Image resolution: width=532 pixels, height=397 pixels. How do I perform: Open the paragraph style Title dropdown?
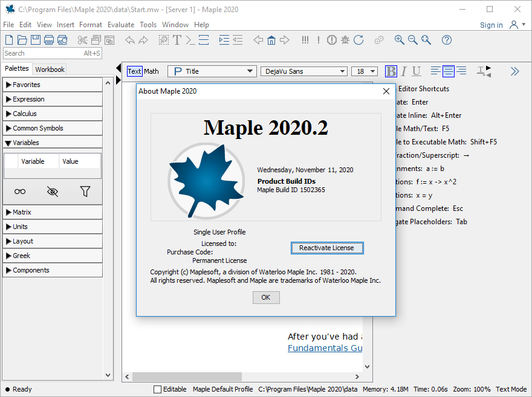coord(212,71)
